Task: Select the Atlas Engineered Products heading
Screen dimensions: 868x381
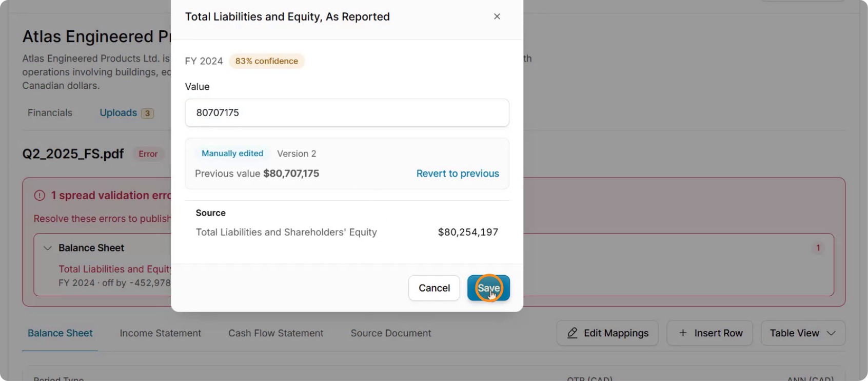Action: tap(96, 36)
